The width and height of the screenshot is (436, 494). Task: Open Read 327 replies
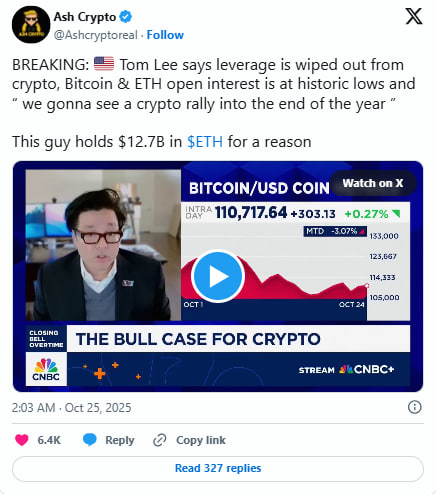(x=218, y=468)
